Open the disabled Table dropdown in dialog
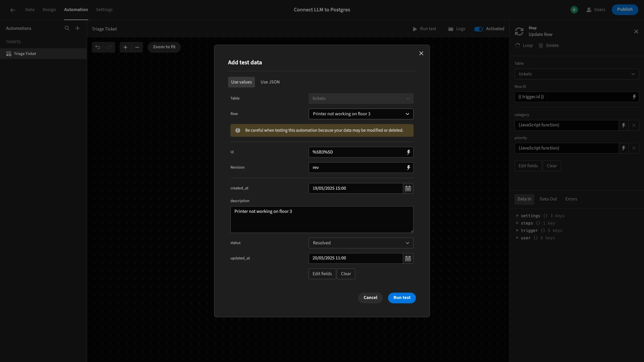This screenshot has height=362, width=644. click(x=361, y=99)
